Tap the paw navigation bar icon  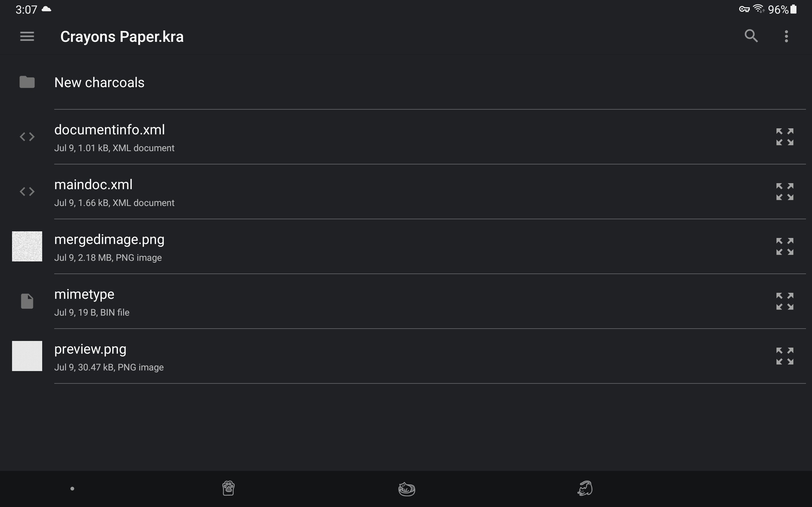tap(228, 488)
